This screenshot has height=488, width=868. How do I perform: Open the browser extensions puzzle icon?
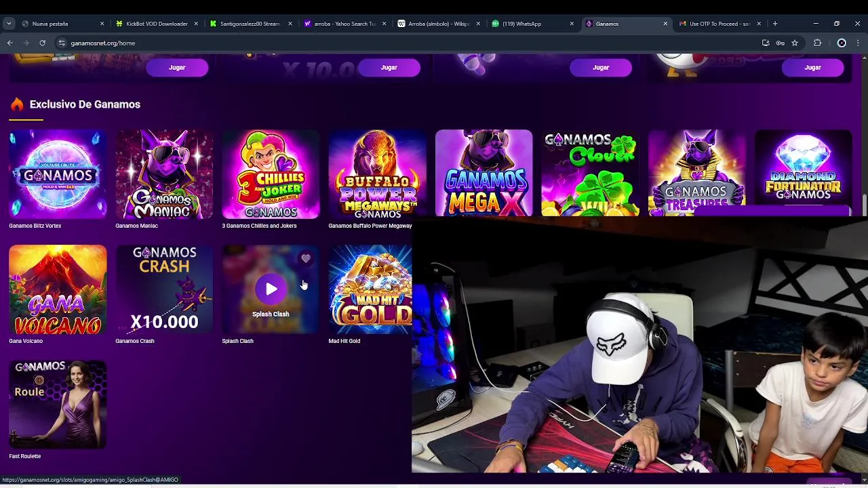click(x=818, y=43)
